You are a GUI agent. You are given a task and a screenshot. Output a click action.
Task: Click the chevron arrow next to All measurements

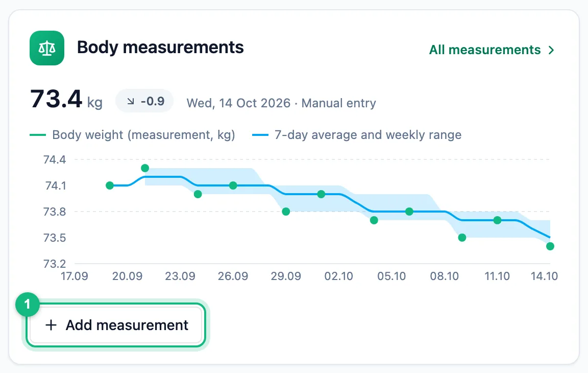coord(551,50)
